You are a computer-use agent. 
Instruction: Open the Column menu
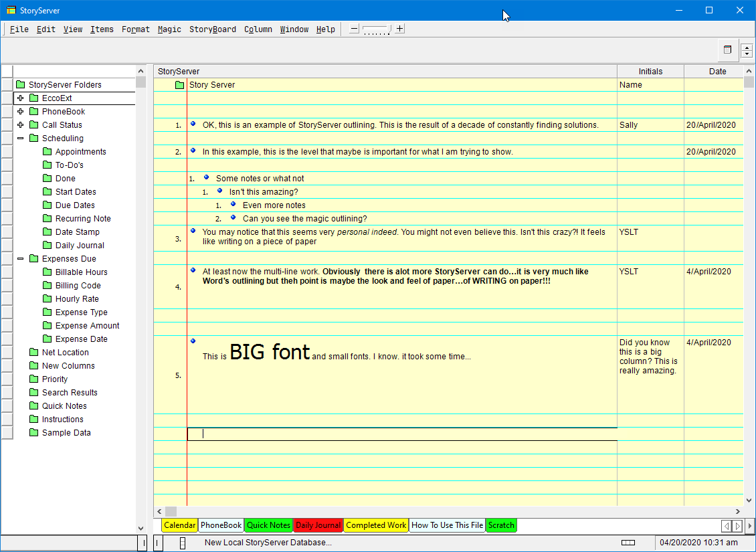coord(258,29)
